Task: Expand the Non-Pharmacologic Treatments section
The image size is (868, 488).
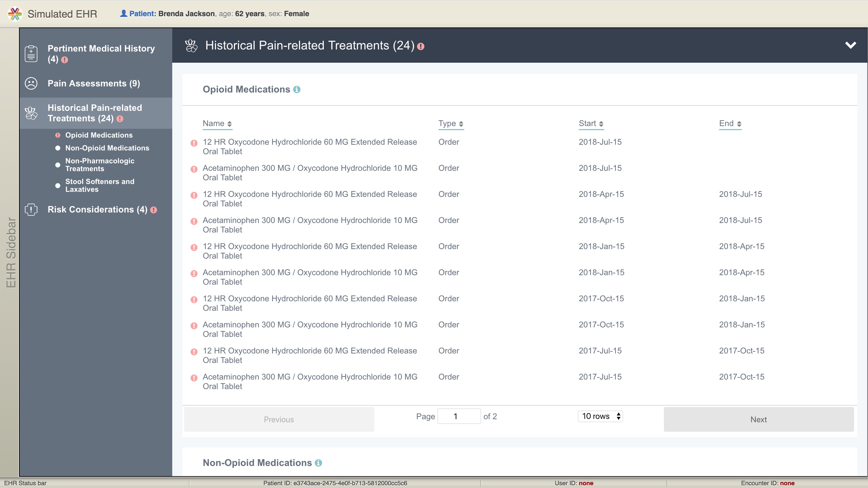Action: [100, 164]
